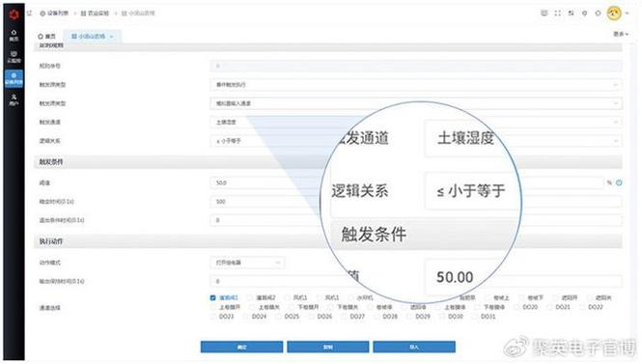Open the monitor-icon item below home in the sidebar

(x=14, y=57)
